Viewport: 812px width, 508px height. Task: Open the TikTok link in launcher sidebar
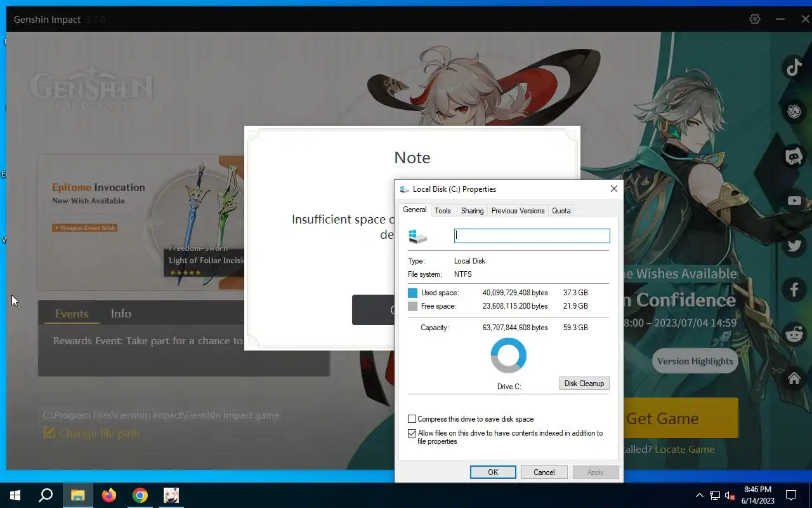pos(794,67)
